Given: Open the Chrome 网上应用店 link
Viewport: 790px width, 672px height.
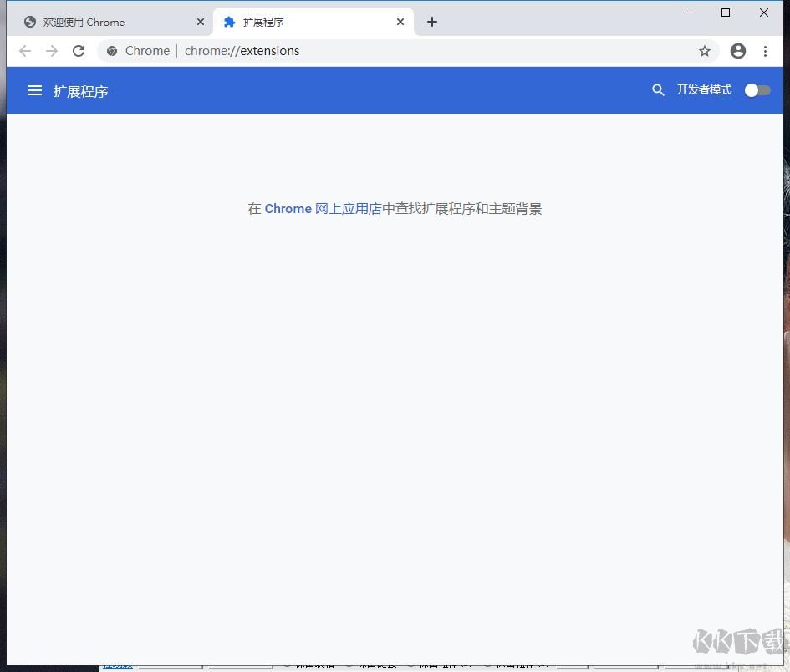Looking at the screenshot, I should 323,209.
